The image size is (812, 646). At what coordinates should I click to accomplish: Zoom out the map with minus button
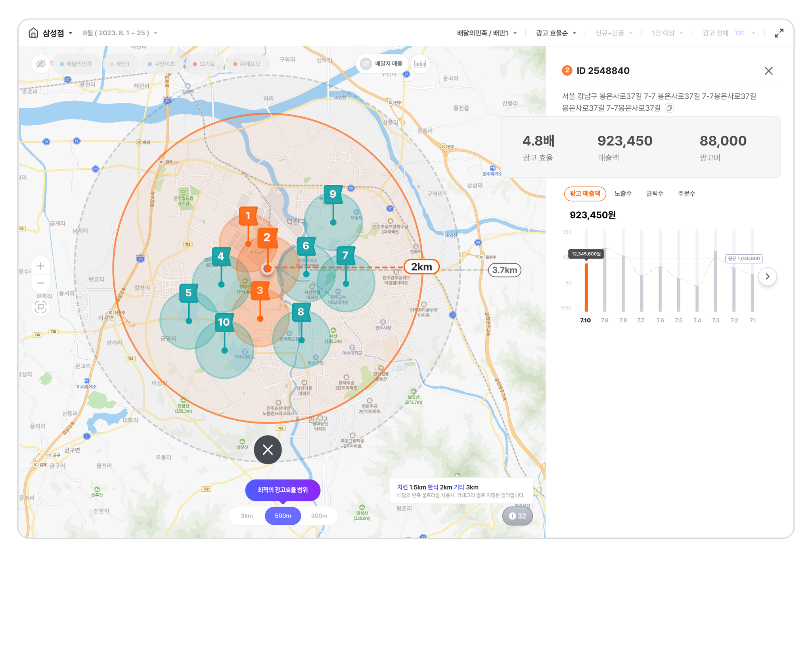pyautogui.click(x=40, y=283)
